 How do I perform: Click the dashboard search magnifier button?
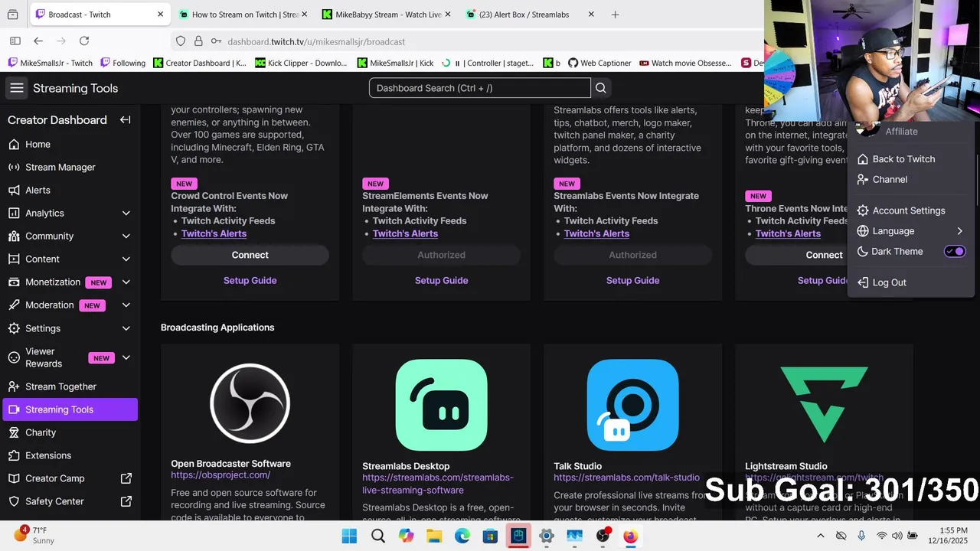(x=601, y=88)
